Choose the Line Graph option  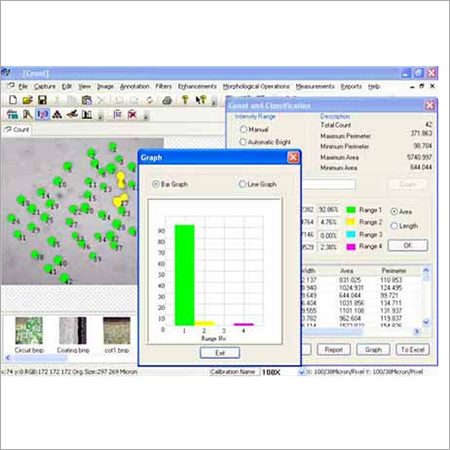(x=242, y=184)
